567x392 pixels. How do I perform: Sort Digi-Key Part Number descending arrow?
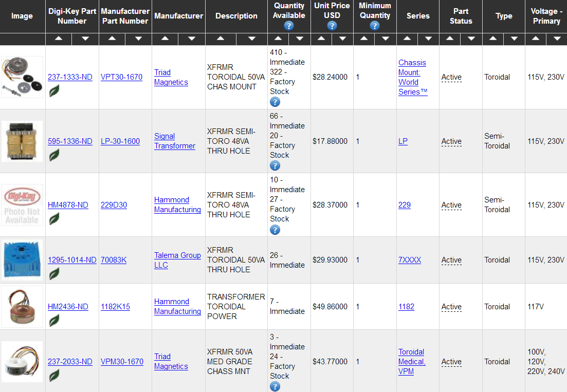pyautogui.click(x=85, y=39)
